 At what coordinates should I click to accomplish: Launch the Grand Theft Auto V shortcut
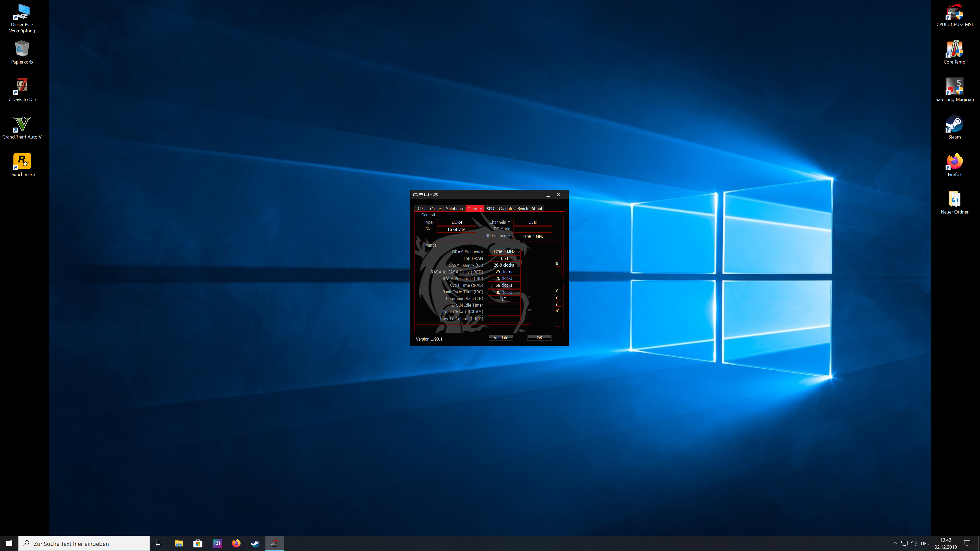pyautogui.click(x=22, y=126)
